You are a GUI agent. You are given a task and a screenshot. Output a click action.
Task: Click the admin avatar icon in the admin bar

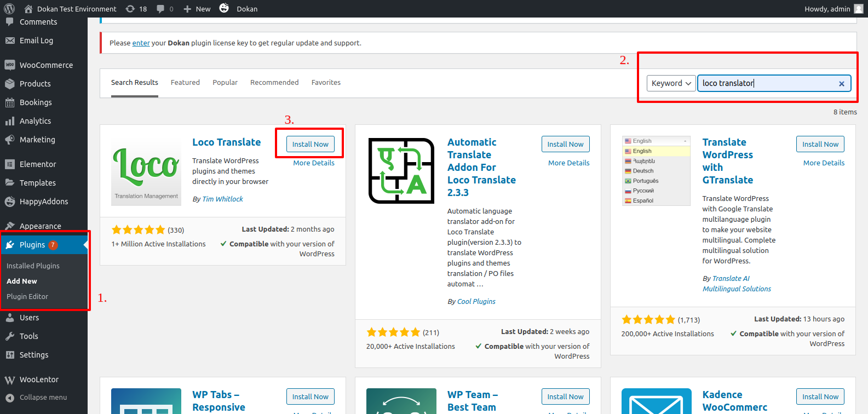pyautogui.click(x=858, y=9)
